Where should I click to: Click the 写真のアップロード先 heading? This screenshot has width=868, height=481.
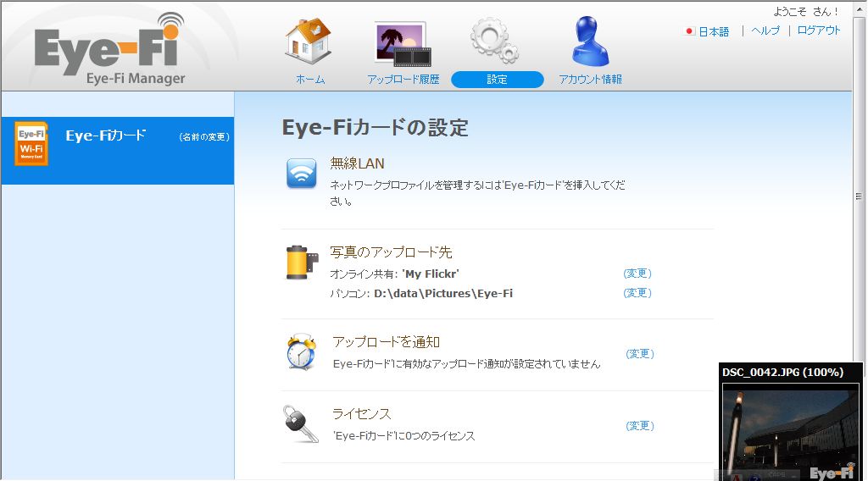(391, 252)
